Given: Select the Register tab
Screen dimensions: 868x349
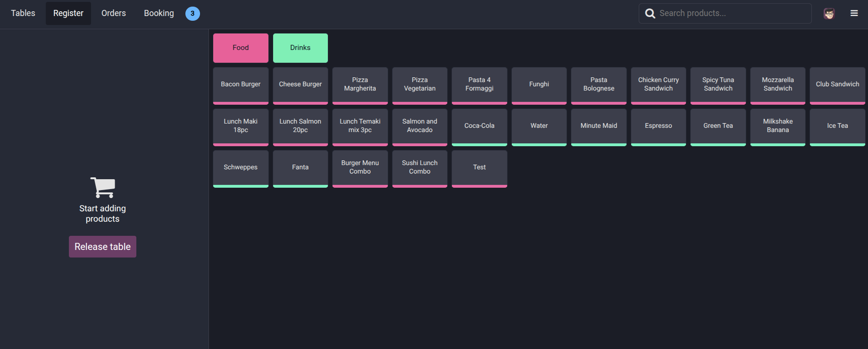Looking at the screenshot, I should click(x=68, y=13).
